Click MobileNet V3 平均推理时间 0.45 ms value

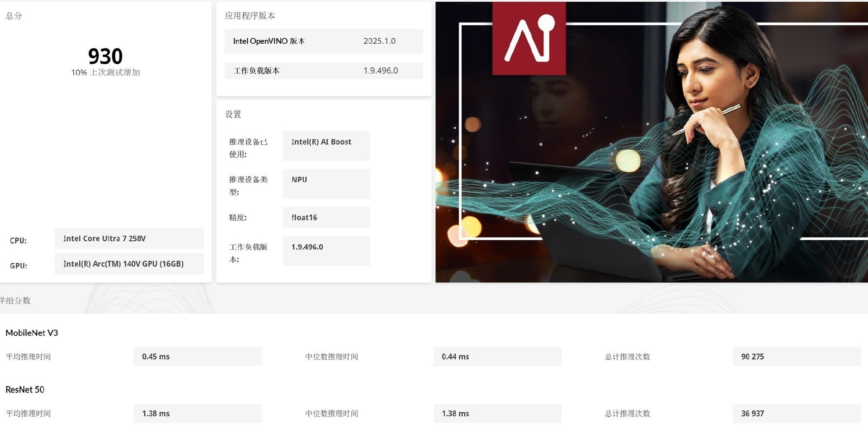198,356
